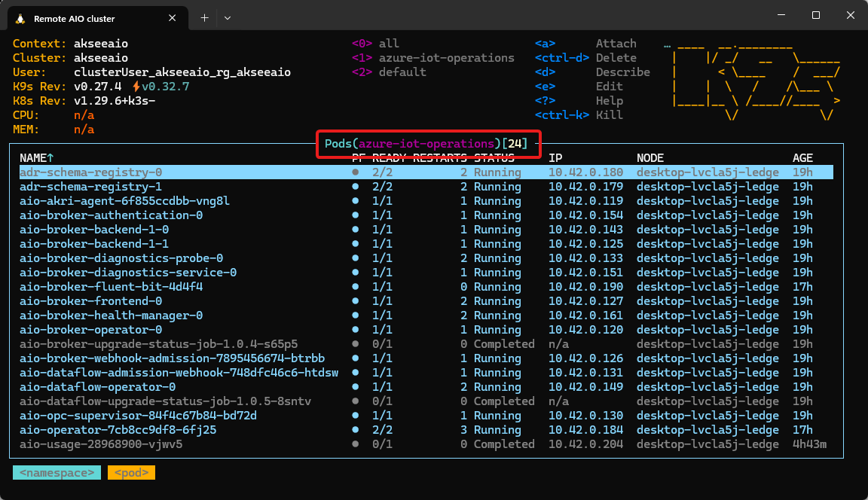Click the status dot for aio-broker-frontend-0
The height and width of the screenshot is (500, 868).
click(354, 300)
